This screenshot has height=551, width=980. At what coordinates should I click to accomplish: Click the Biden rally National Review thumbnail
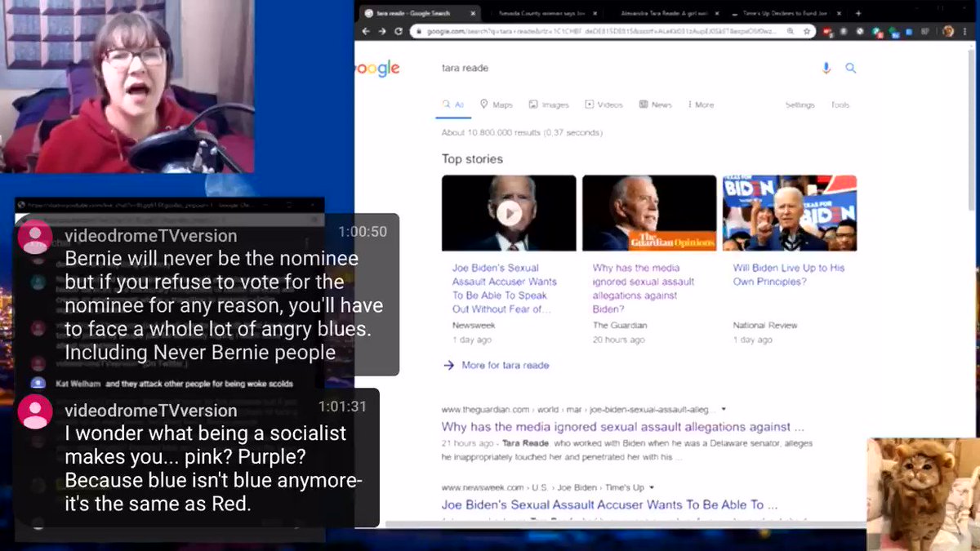[790, 213]
